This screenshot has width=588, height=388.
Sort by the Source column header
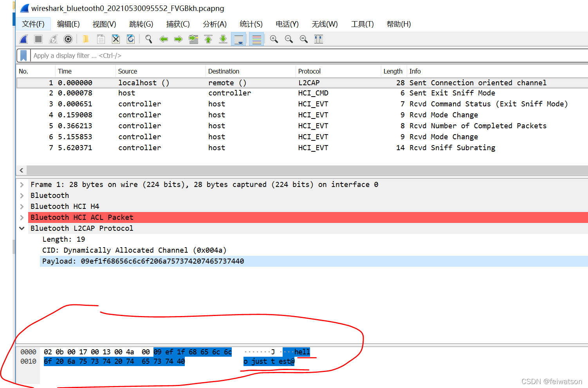pyautogui.click(x=161, y=71)
